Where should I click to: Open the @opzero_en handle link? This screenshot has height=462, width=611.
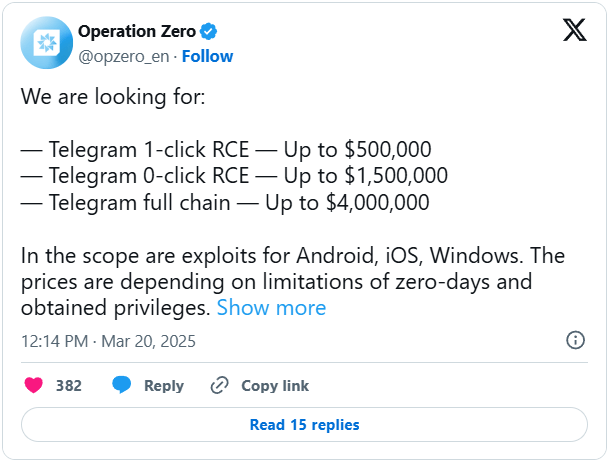pos(124,56)
